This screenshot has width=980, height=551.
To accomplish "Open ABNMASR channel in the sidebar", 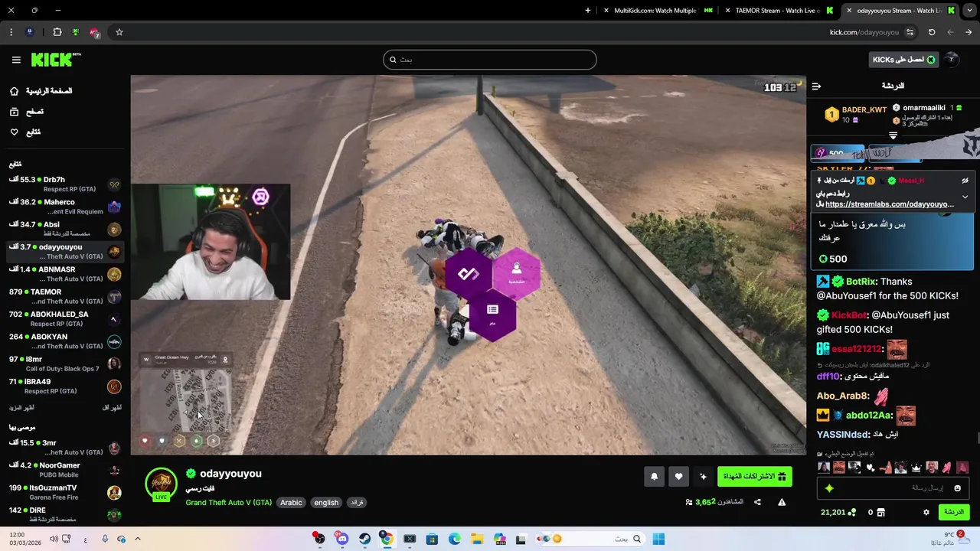I will pyautogui.click(x=65, y=274).
